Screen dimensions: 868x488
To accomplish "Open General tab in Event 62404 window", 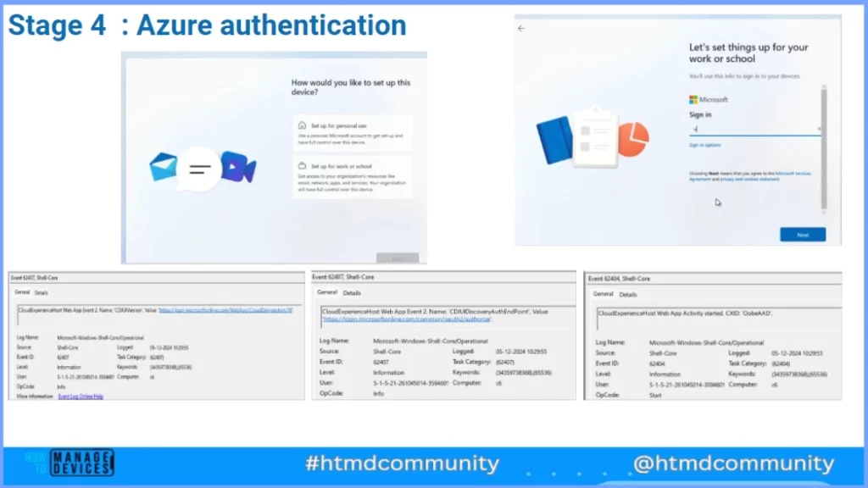I will pos(603,294).
